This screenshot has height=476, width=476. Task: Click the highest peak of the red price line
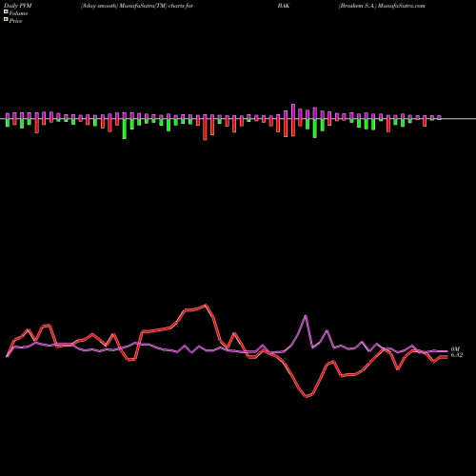click(206, 306)
